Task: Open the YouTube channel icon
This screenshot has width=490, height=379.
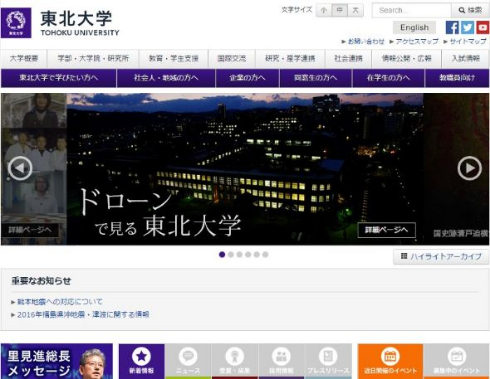Action: (x=482, y=27)
